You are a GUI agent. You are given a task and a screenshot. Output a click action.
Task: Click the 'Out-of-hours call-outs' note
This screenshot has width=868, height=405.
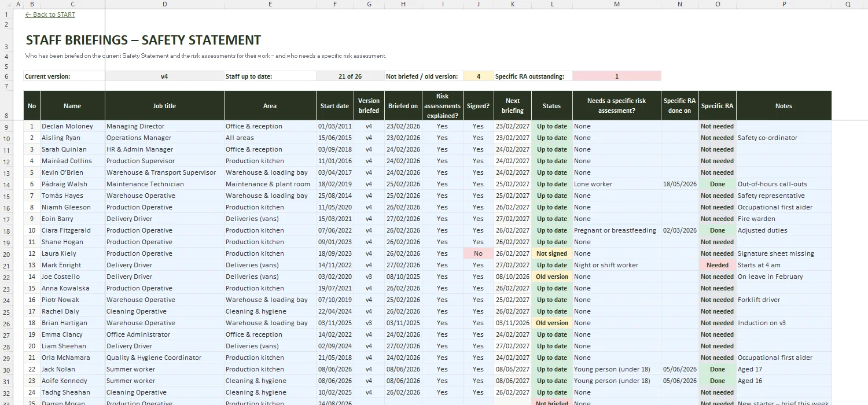coord(784,184)
